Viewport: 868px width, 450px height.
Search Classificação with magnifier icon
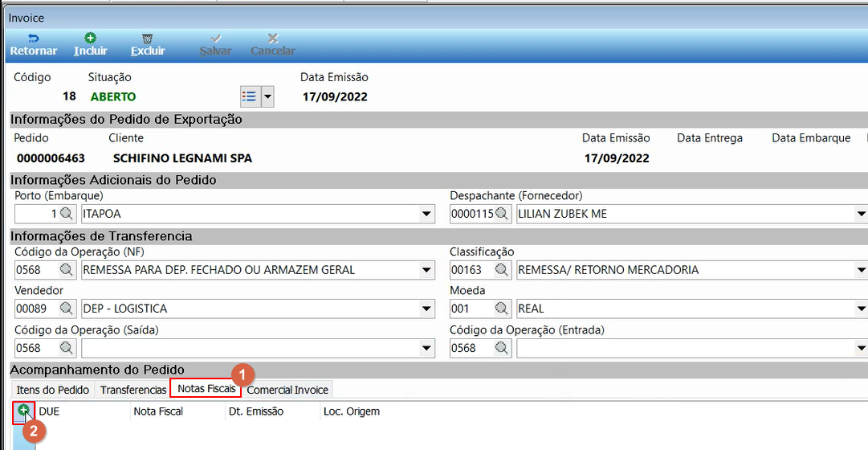point(502,270)
